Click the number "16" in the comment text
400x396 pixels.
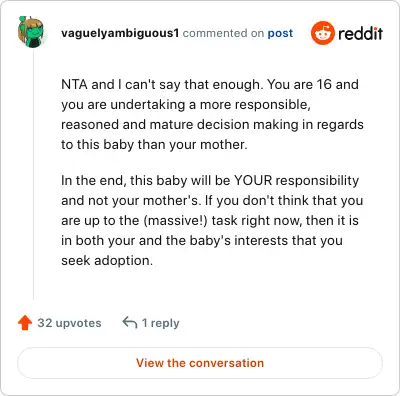tap(324, 84)
